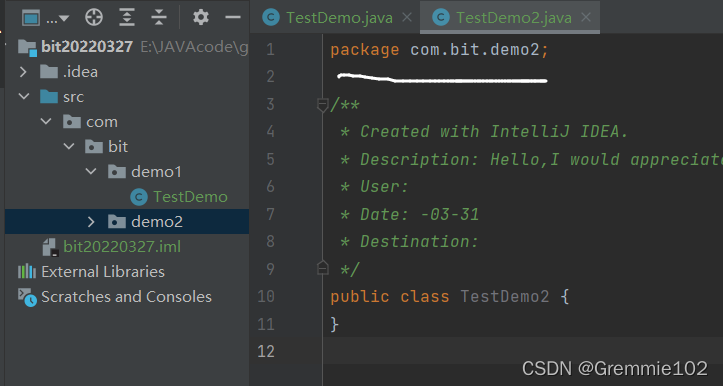Collapse the demo1 package
The height and width of the screenshot is (386, 723).
tap(91, 171)
